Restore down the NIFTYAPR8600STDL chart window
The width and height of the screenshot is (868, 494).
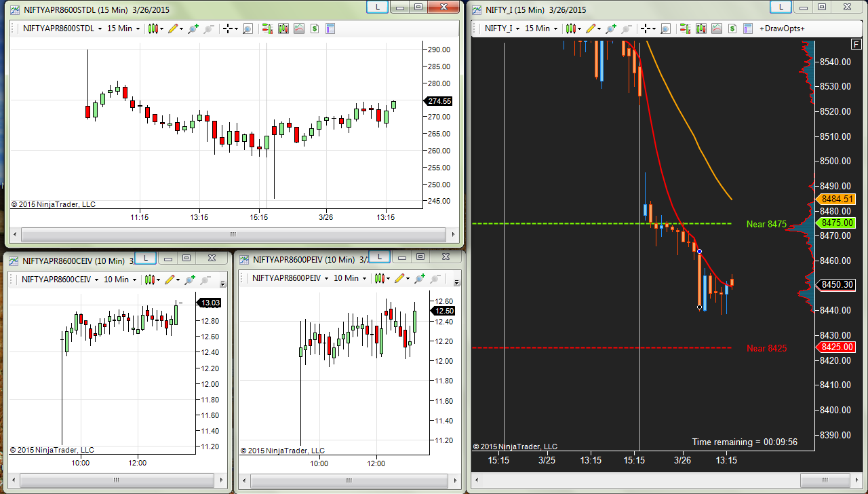(418, 7)
